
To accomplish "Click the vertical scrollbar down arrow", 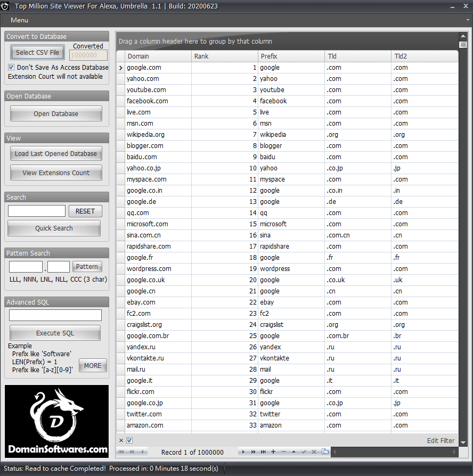I will (463, 442).
